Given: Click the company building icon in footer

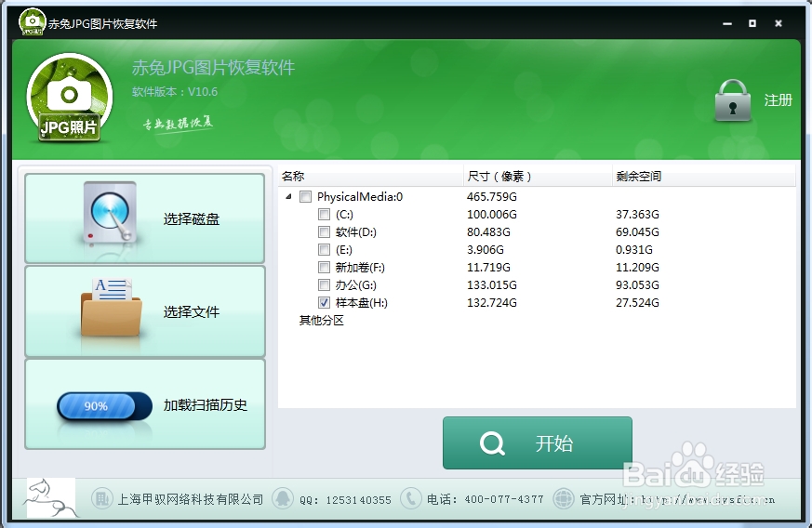Looking at the screenshot, I should [x=101, y=499].
